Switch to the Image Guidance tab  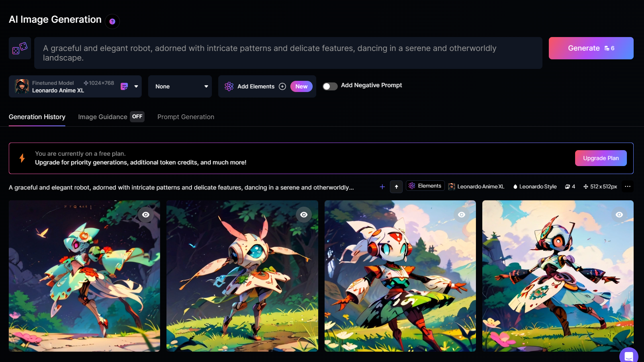coord(103,117)
